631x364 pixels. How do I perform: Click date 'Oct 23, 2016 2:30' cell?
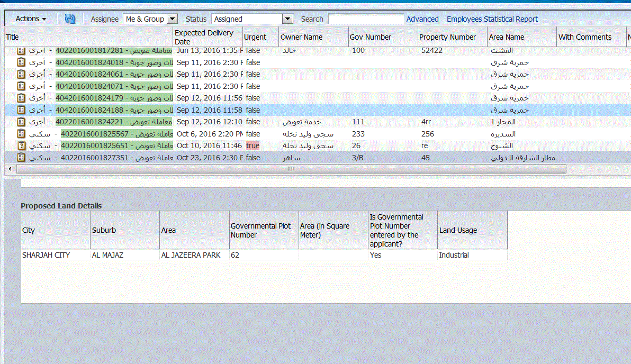click(210, 158)
